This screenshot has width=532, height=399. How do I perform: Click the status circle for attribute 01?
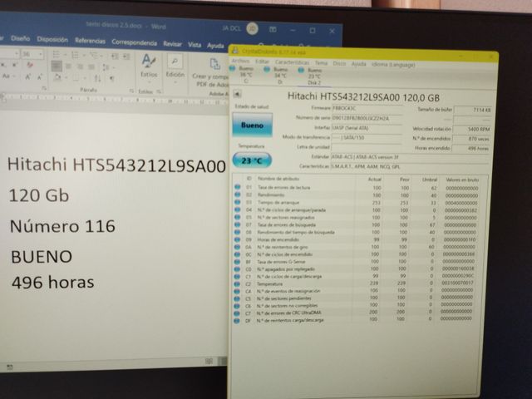[x=238, y=187]
